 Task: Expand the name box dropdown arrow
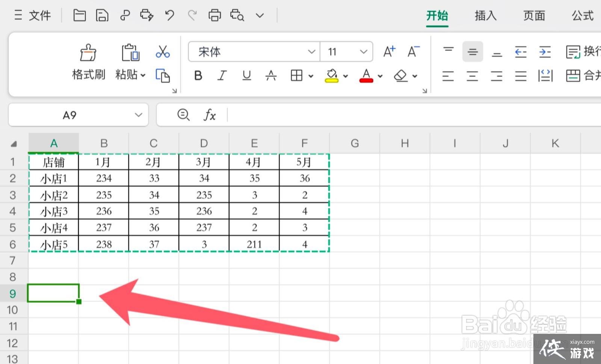139,115
